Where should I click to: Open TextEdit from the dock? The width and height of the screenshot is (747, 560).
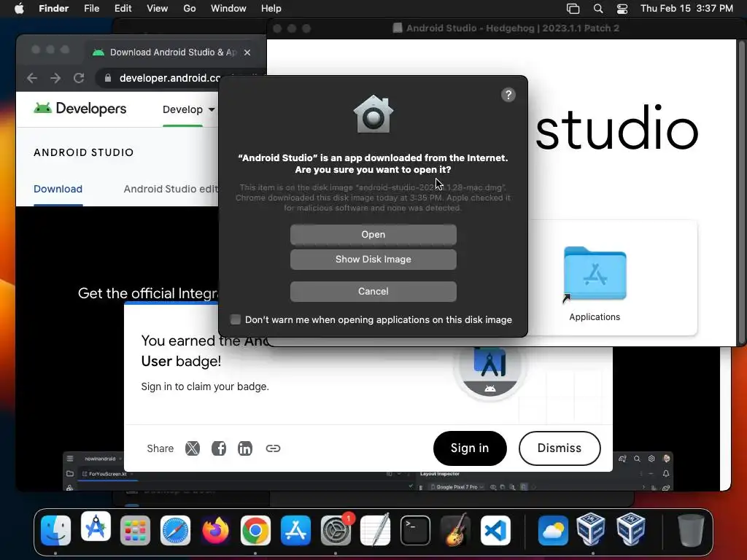tap(376, 530)
